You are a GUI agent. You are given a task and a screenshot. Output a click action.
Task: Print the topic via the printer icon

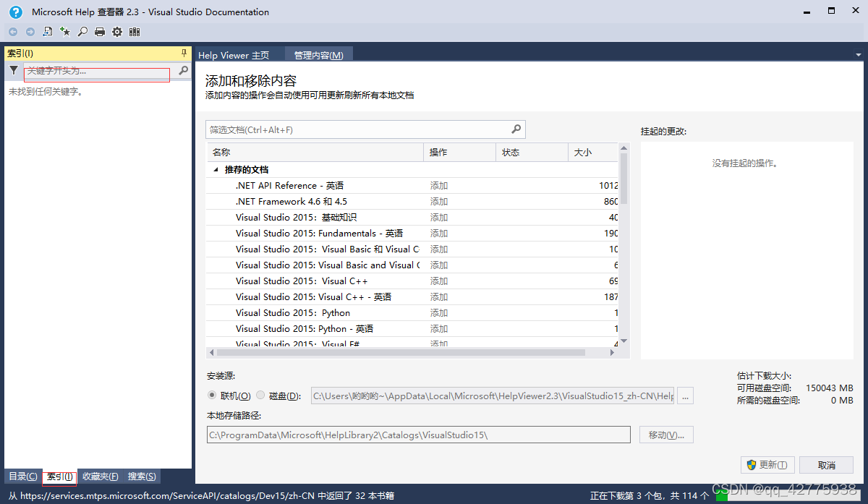coord(100,32)
